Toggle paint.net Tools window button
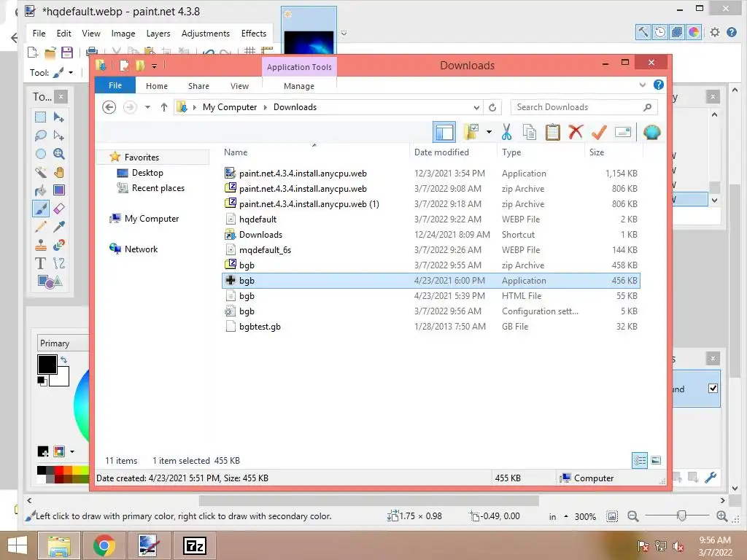The width and height of the screenshot is (747, 560). point(643,32)
